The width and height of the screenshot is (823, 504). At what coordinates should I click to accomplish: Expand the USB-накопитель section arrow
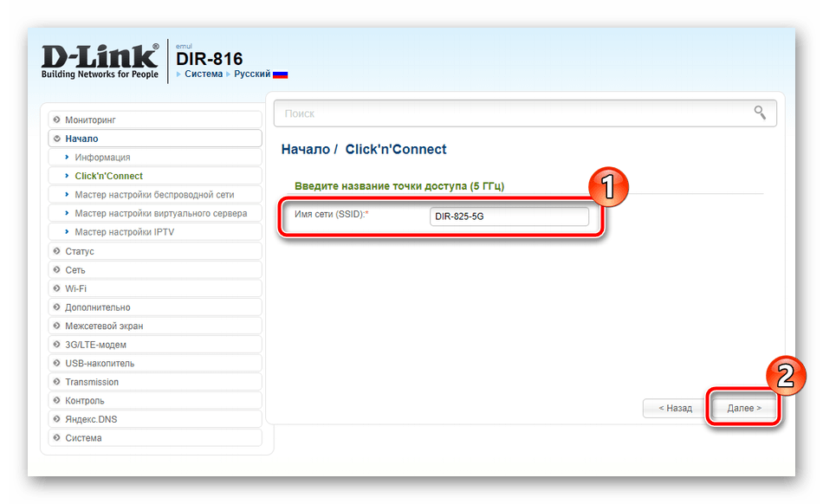(x=56, y=363)
